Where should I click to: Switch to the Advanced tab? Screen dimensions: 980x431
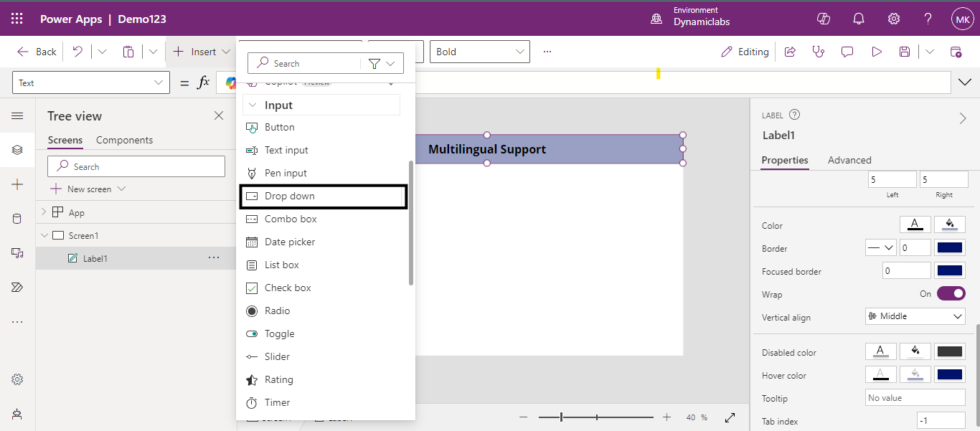[x=849, y=160]
